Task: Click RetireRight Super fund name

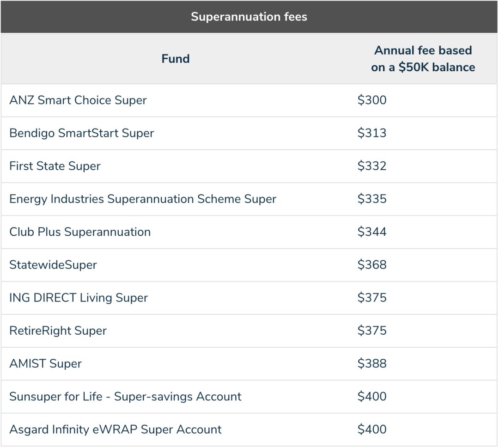Action: 58,331
